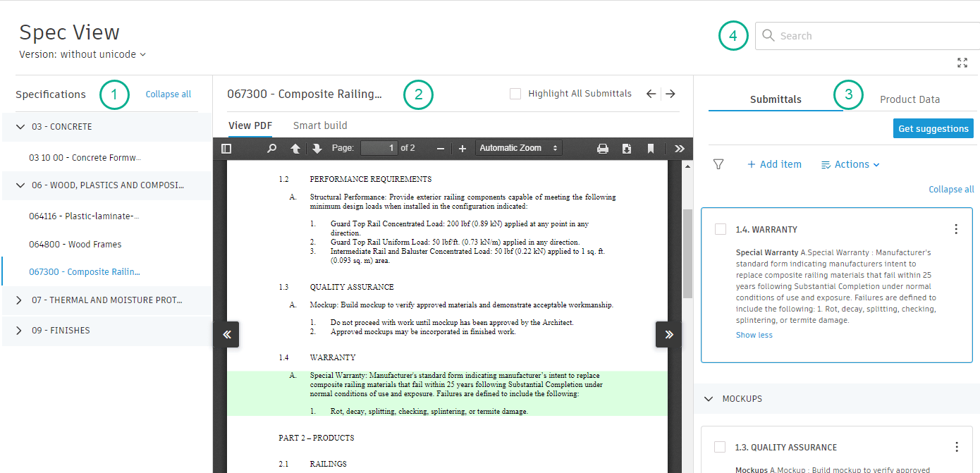The height and width of the screenshot is (473, 980).
Task: Click Add item
Action: (x=774, y=164)
